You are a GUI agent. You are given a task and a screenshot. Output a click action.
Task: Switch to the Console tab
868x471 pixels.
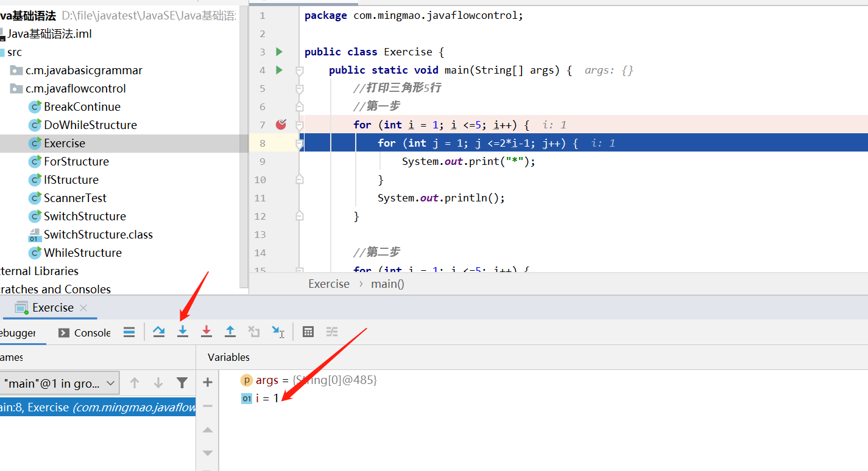[x=85, y=333]
